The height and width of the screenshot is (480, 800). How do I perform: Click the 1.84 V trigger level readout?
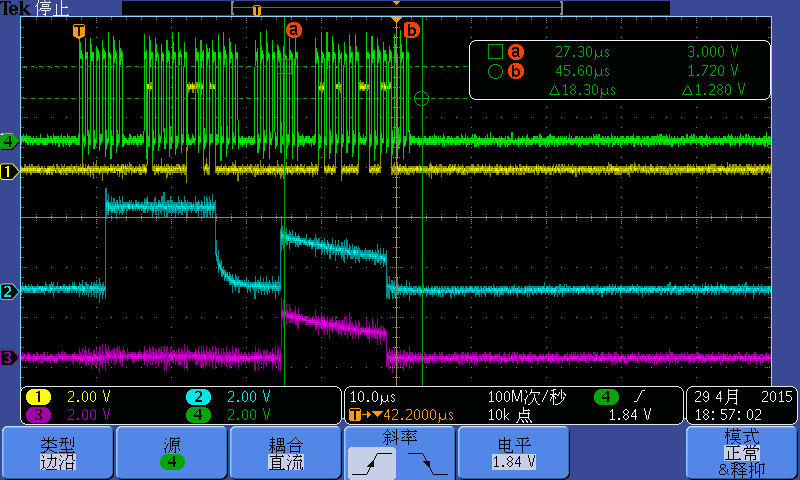click(630, 415)
